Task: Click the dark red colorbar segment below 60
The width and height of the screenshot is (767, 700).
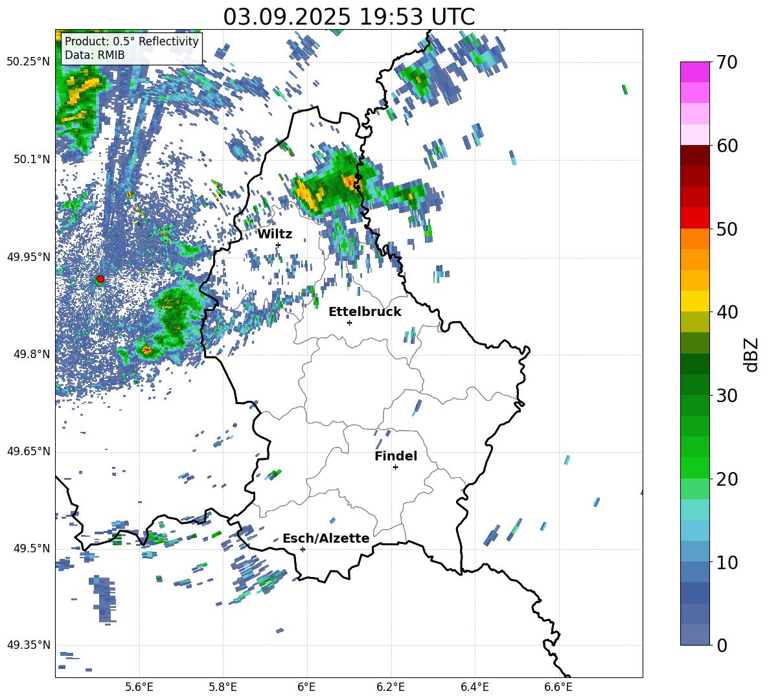Action: tap(694, 155)
